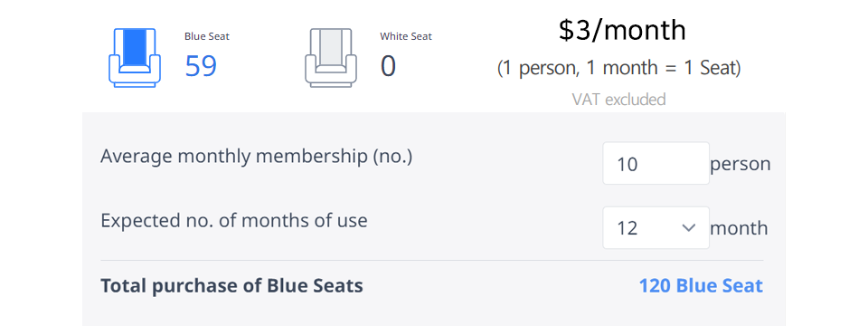Click the number 10 in membership field

point(627,164)
